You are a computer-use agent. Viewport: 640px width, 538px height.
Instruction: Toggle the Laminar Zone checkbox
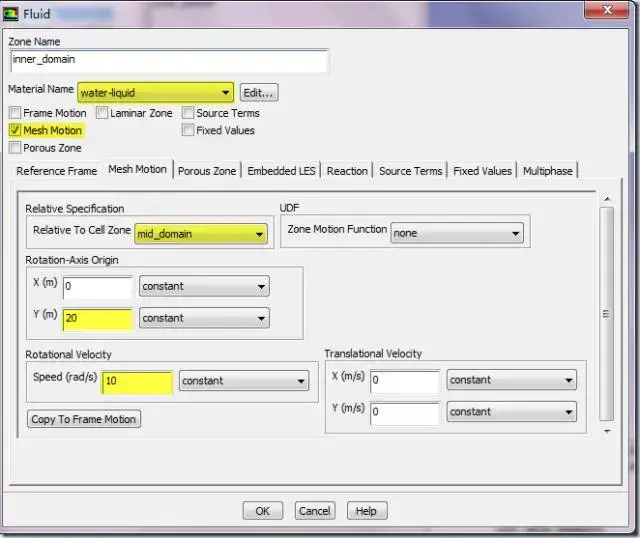click(102, 113)
